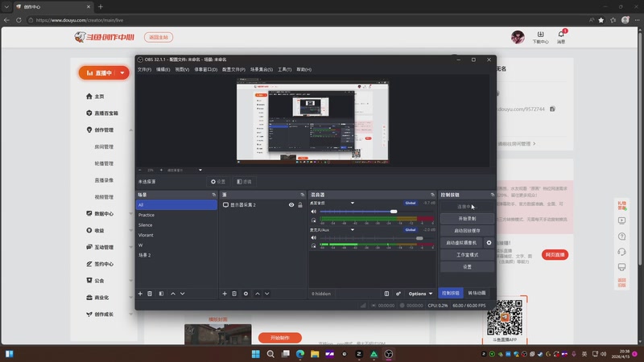This screenshot has height=362, width=644.
Task: Click the play video icon in right sidebar
Action: [x=621, y=220]
